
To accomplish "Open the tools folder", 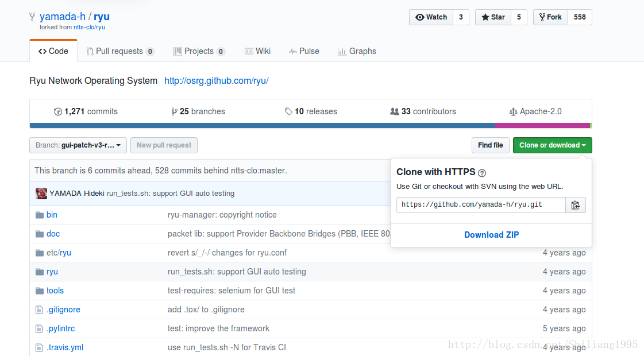I will point(55,291).
